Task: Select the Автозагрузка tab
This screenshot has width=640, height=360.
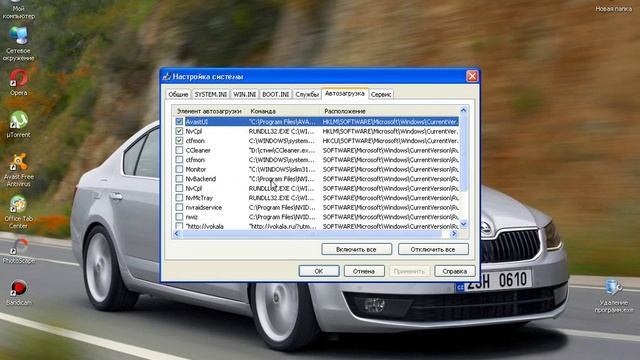Action: pos(344,93)
